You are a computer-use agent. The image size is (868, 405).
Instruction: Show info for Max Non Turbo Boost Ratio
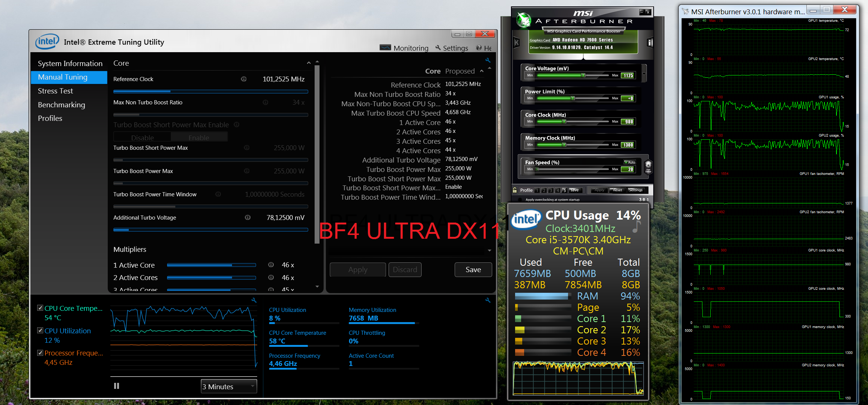coord(265,102)
